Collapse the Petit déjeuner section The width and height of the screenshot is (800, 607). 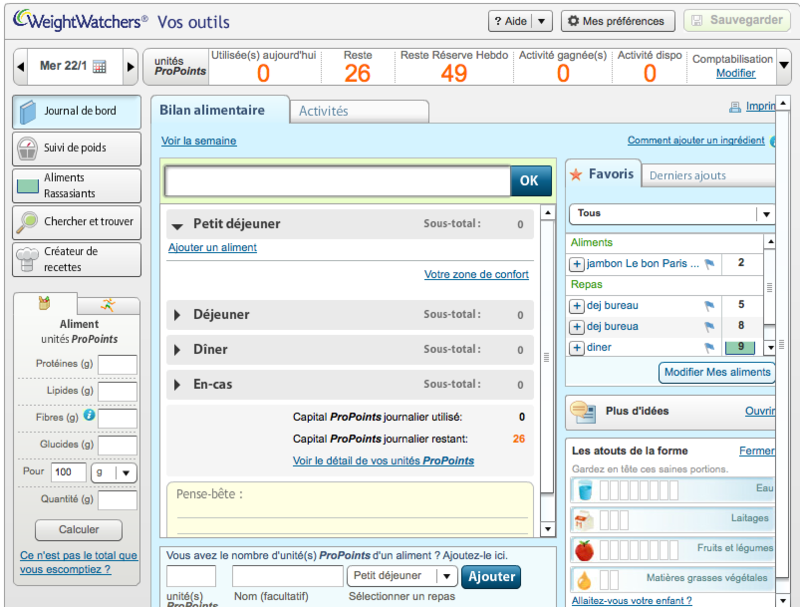(178, 225)
